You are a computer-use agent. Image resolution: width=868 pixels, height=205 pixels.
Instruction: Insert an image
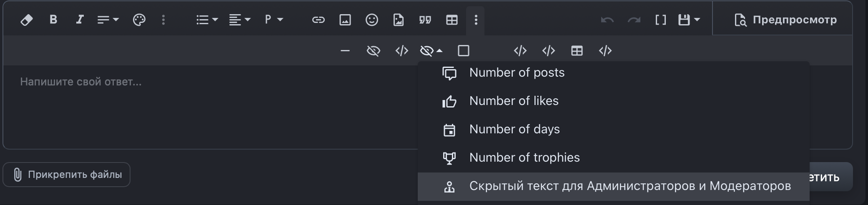click(345, 20)
